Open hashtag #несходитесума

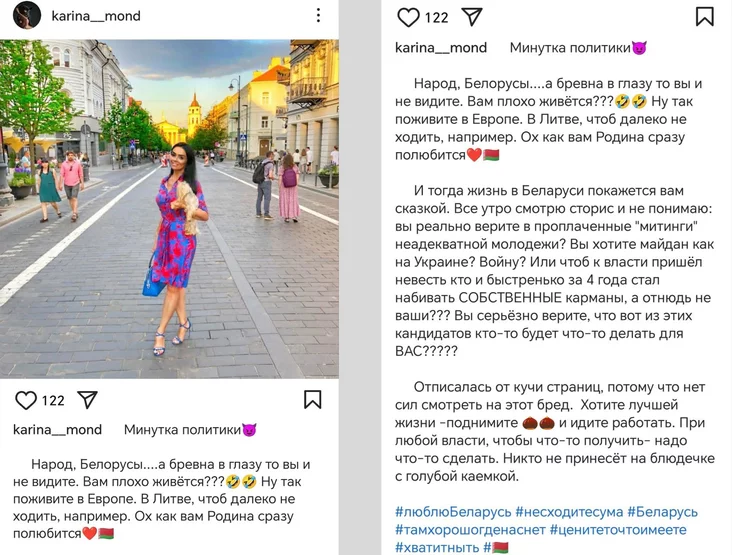(569, 512)
